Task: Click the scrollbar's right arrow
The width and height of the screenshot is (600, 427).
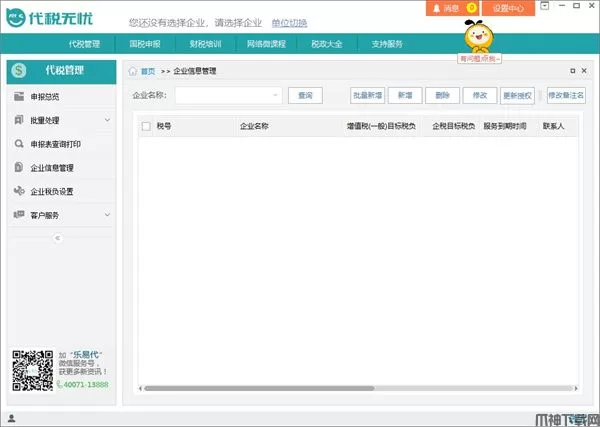Action: point(576,388)
